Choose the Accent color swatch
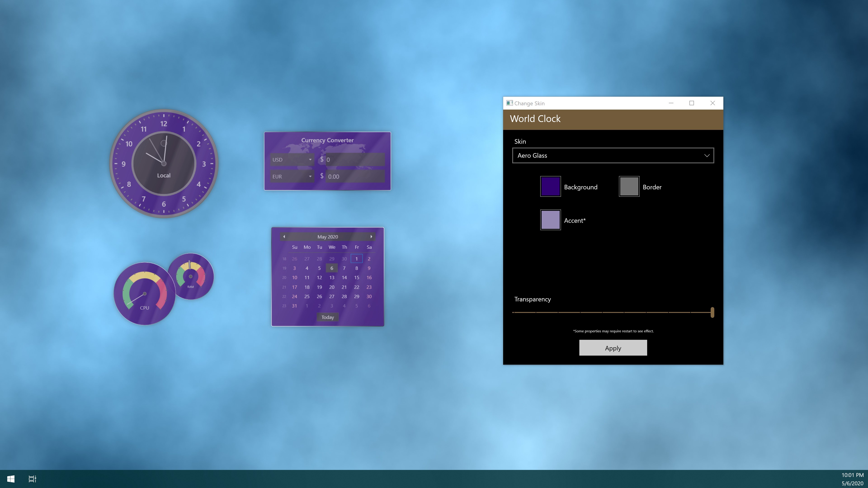The height and width of the screenshot is (488, 868). pos(550,220)
